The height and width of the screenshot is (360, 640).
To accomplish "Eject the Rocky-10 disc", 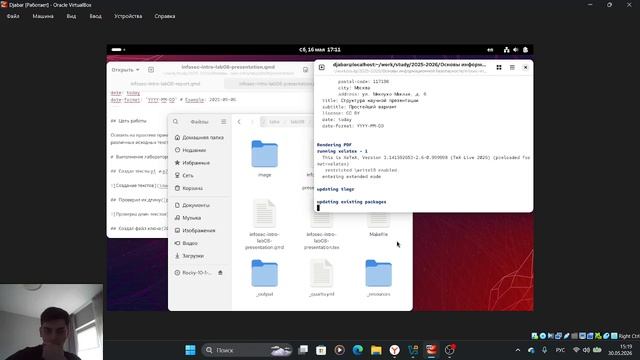I will point(220,273).
